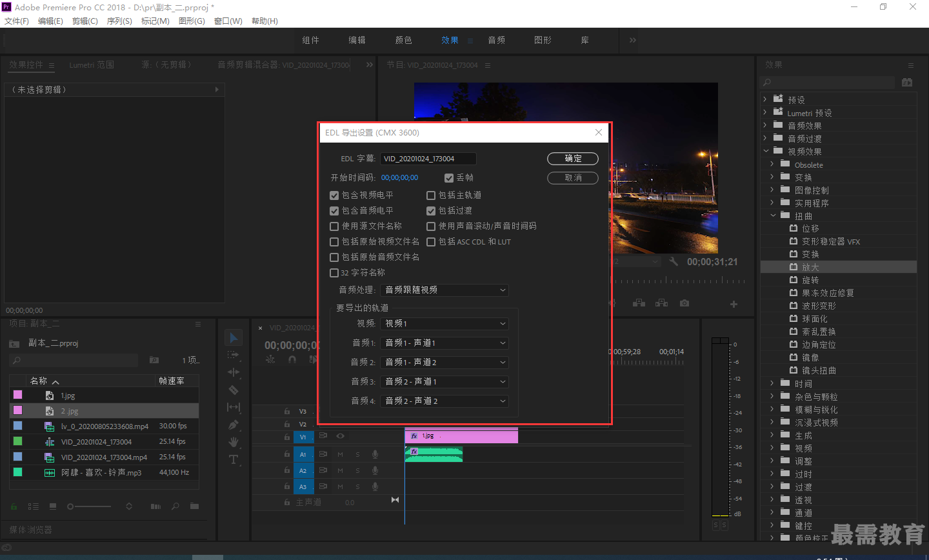Toggle project writable lock icon
The width and height of the screenshot is (929, 560).
point(14,506)
